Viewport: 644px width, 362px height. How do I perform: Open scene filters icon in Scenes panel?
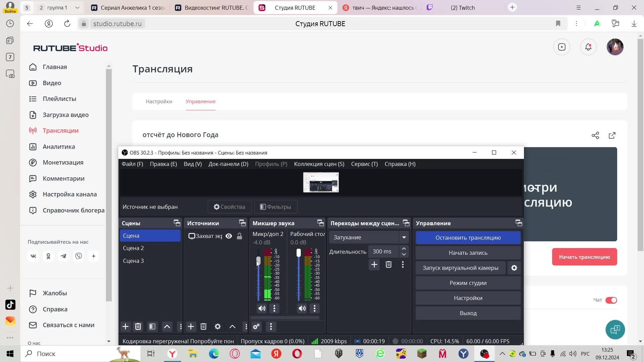coord(152,326)
